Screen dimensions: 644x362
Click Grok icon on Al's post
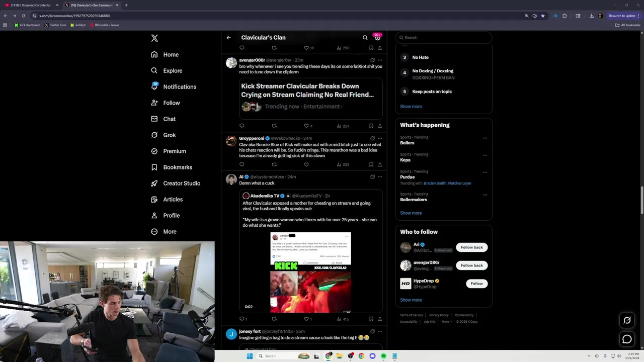(372, 177)
